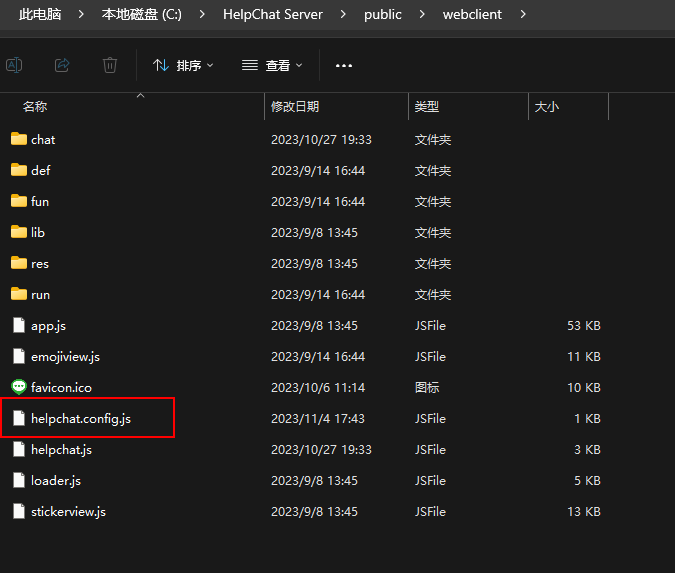Expand chevron after public breadcrumb
This screenshot has height=573, width=675.
click(422, 15)
